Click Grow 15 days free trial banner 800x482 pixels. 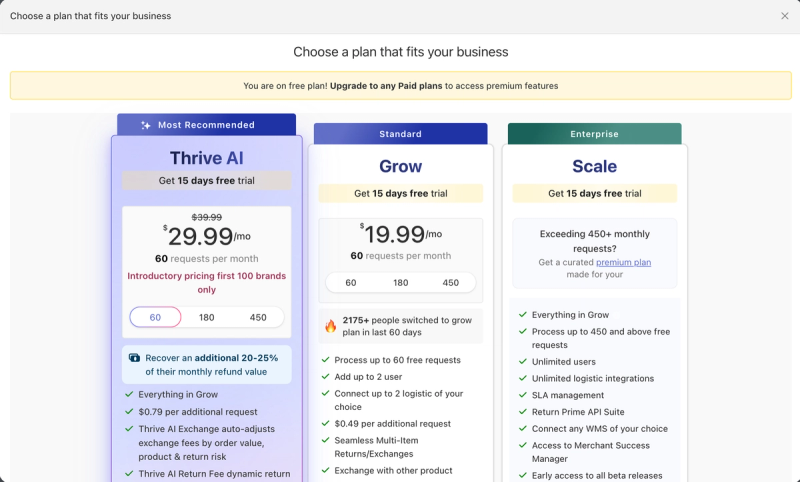coord(401,193)
